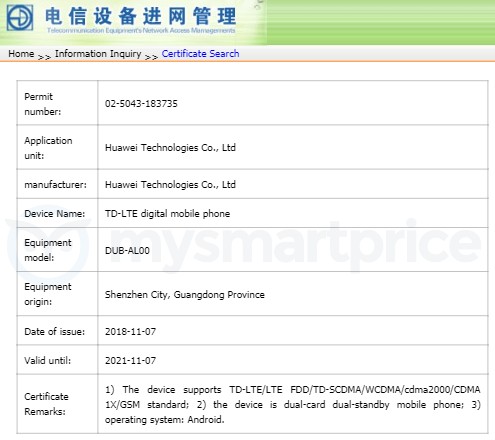Select 'Shenzhen City, Guangdong Province' value
Image resolution: width=495 pixels, height=440 pixels.
tap(185, 294)
